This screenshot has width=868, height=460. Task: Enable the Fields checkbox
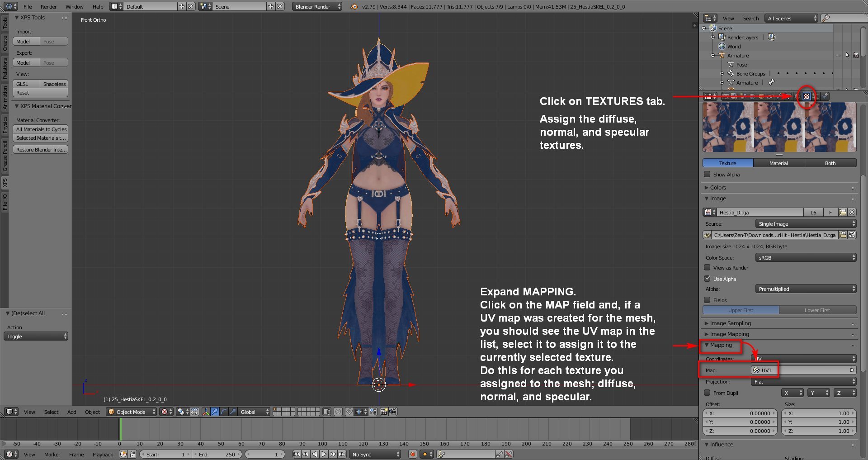707,300
